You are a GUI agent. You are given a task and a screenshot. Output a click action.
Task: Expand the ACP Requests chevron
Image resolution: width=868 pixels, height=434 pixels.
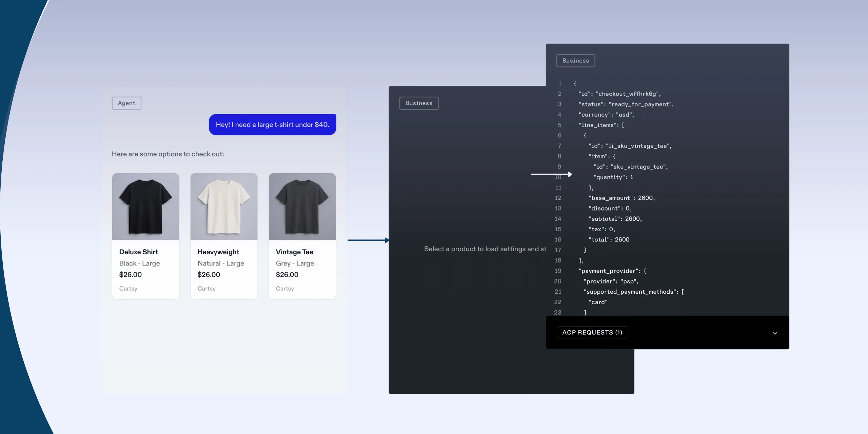click(x=775, y=333)
